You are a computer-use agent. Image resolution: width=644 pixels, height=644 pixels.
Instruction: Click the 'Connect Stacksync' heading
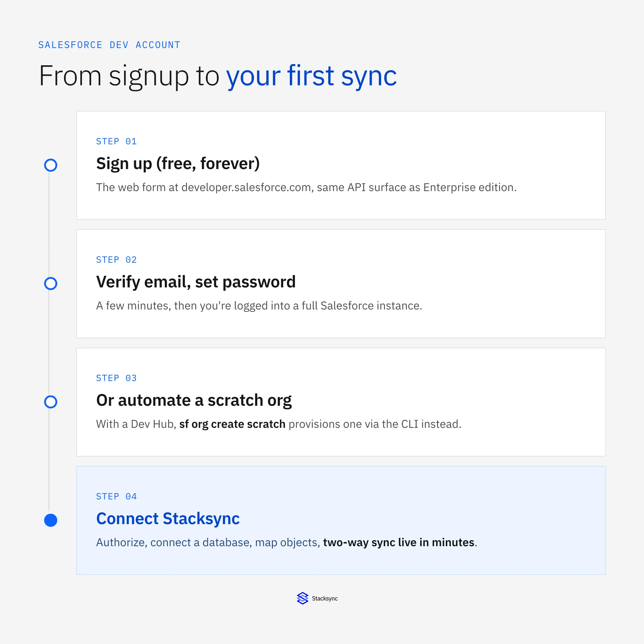coord(168,519)
